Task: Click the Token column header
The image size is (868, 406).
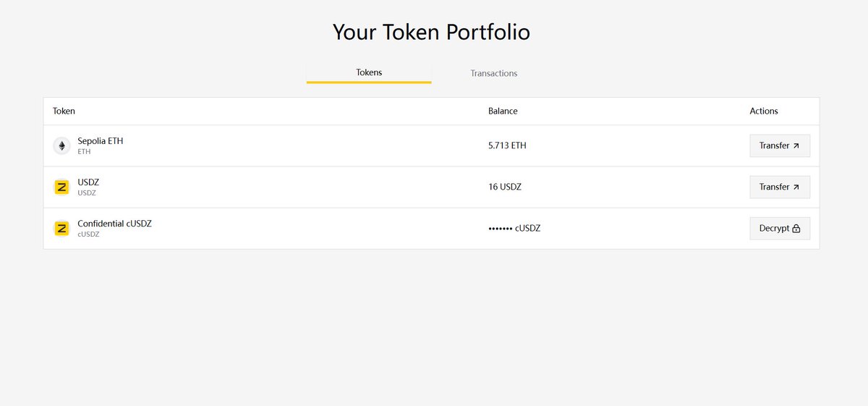Action: (x=64, y=111)
